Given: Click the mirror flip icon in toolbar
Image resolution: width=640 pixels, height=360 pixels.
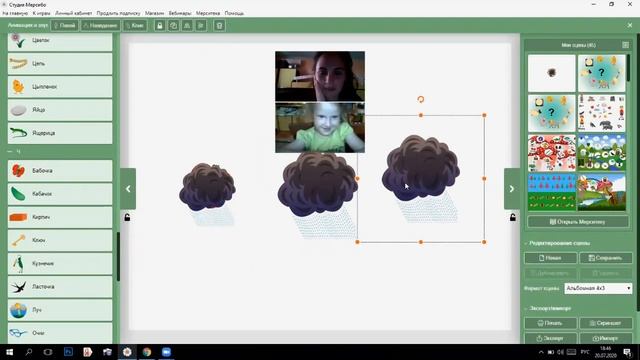Looking at the screenshot, I should (187, 26).
